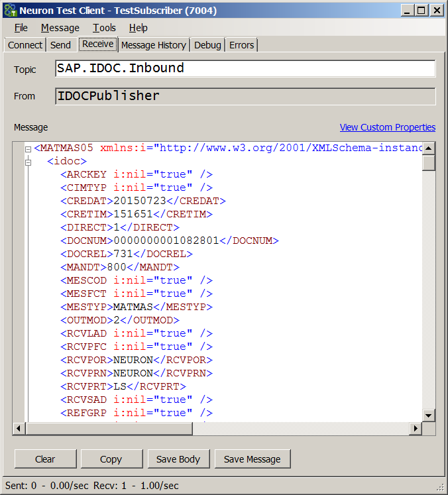Click the Sent counter in status bar
Image resolution: width=448 pixels, height=495 pixels.
click(x=47, y=485)
